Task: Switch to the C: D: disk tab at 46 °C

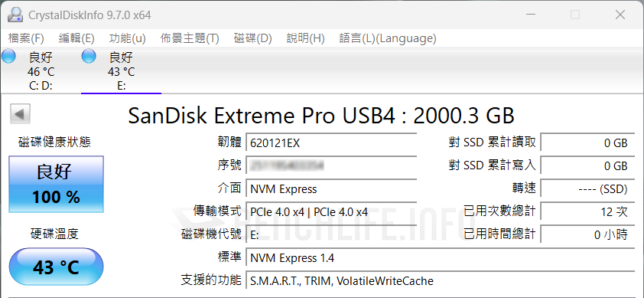Action: click(x=41, y=70)
